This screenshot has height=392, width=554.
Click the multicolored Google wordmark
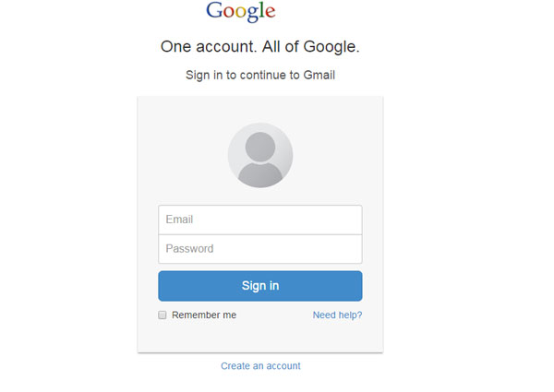point(241,12)
